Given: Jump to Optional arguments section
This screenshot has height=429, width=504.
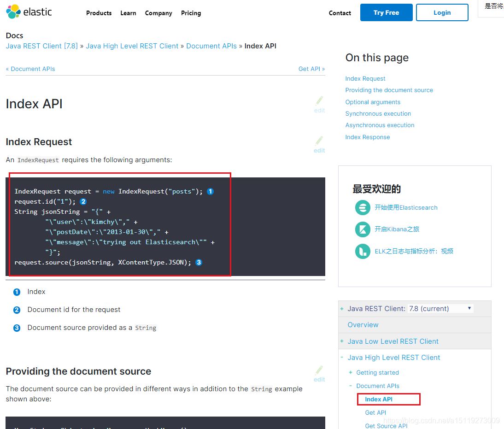Looking at the screenshot, I should (x=373, y=102).
